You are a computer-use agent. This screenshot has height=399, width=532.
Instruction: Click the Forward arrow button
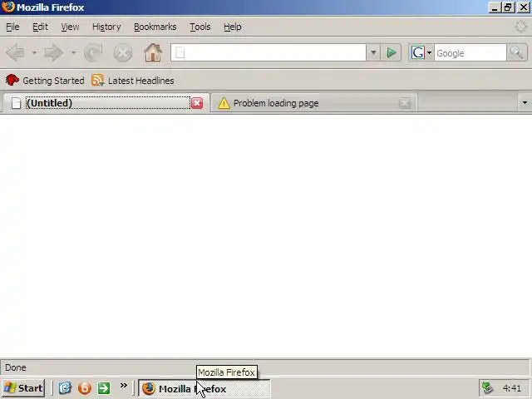click(x=54, y=52)
